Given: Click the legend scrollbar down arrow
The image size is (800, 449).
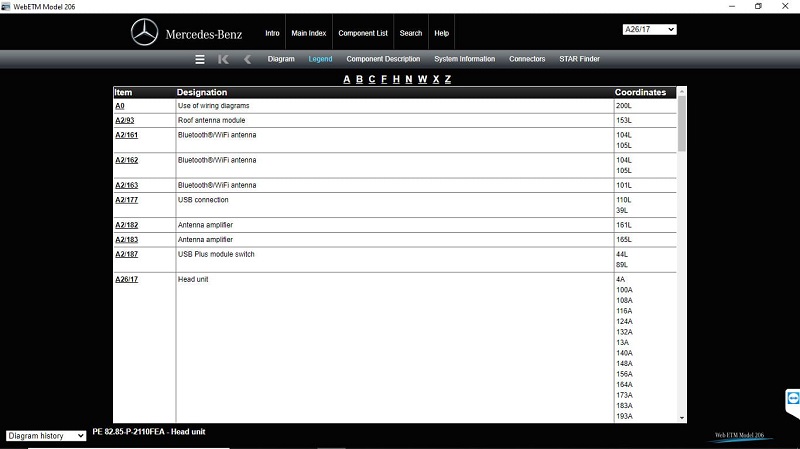Looking at the screenshot, I should point(682,418).
